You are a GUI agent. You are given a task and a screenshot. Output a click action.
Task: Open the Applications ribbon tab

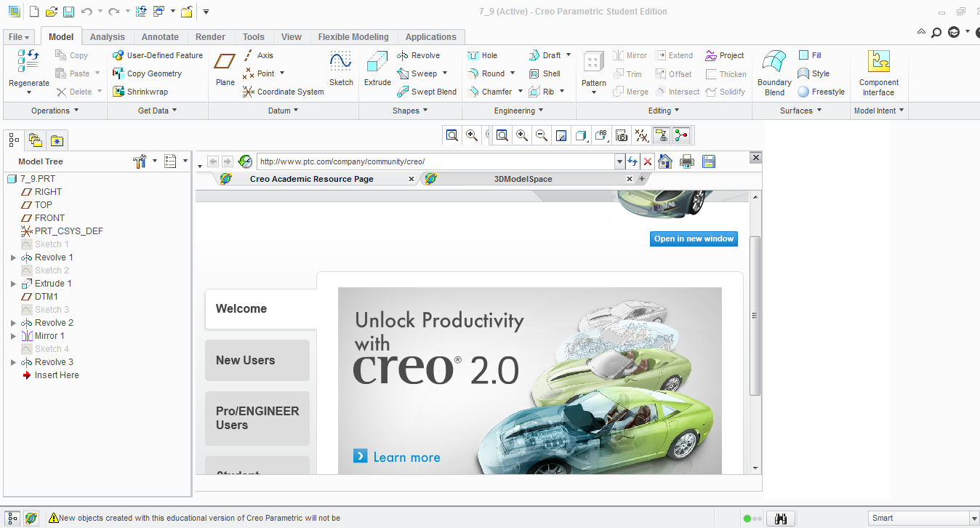point(431,37)
